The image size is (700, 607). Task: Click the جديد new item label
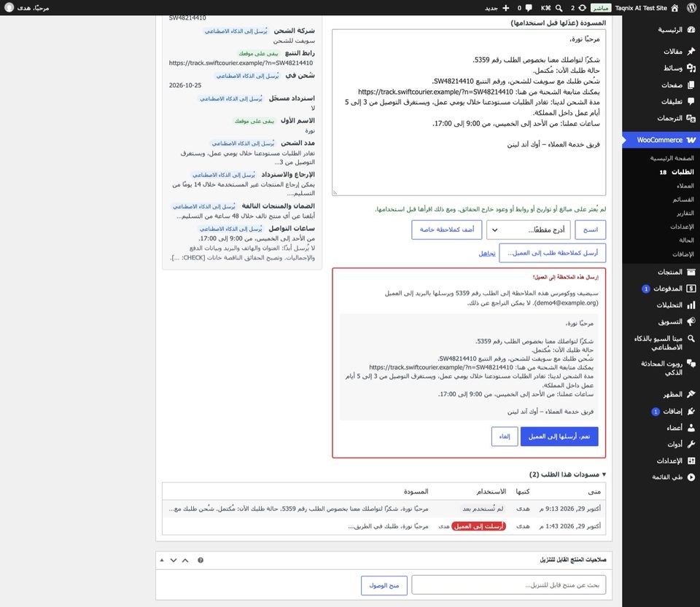coord(491,7)
